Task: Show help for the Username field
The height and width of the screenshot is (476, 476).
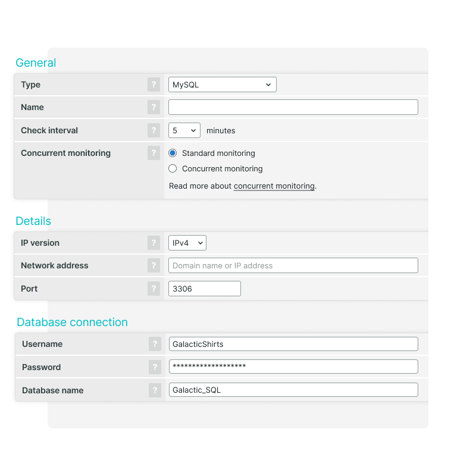Action: pos(155,344)
